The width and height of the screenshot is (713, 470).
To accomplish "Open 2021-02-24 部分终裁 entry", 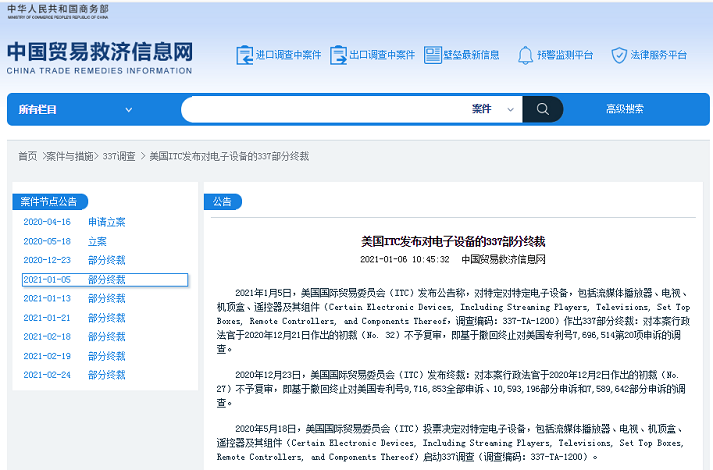I will click(x=75, y=375).
